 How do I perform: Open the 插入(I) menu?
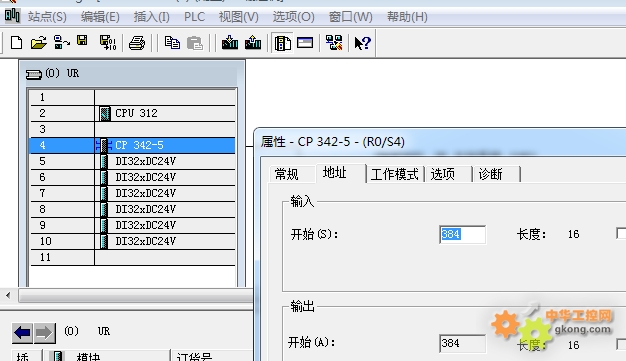151,17
